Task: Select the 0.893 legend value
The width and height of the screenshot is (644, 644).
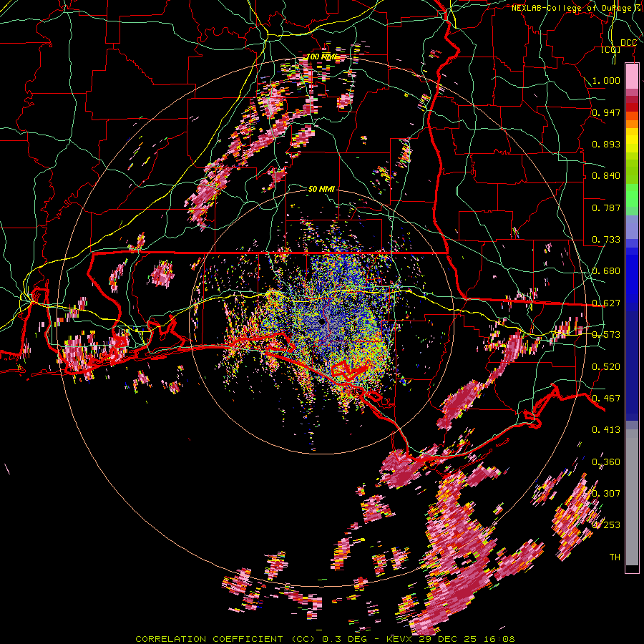Action: coord(606,144)
